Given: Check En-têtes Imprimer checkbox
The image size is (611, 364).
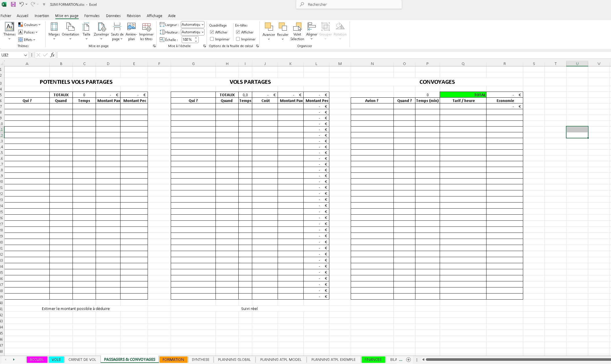Looking at the screenshot, I should pos(238,39).
